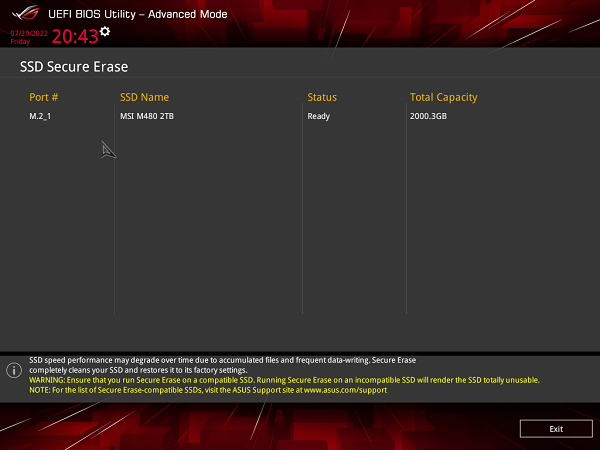Click the Friday weekday label

(x=21, y=42)
